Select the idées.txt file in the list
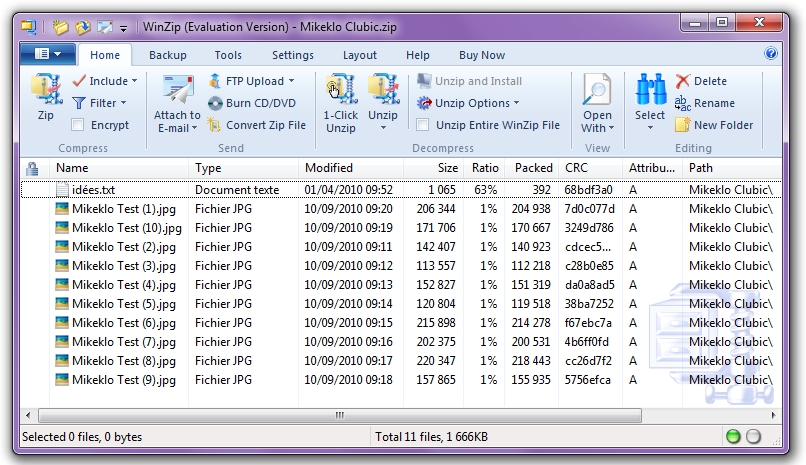The image size is (806, 465). [93, 189]
